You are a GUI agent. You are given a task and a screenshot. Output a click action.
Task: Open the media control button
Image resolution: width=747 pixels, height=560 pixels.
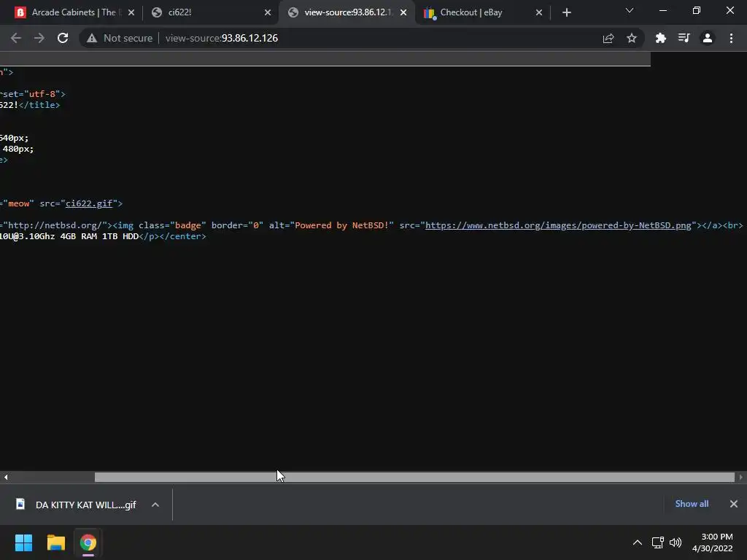(x=684, y=38)
